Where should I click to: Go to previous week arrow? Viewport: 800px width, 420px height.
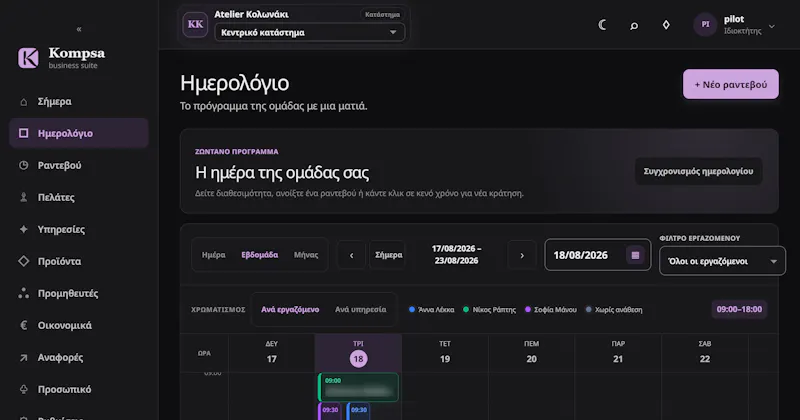352,255
